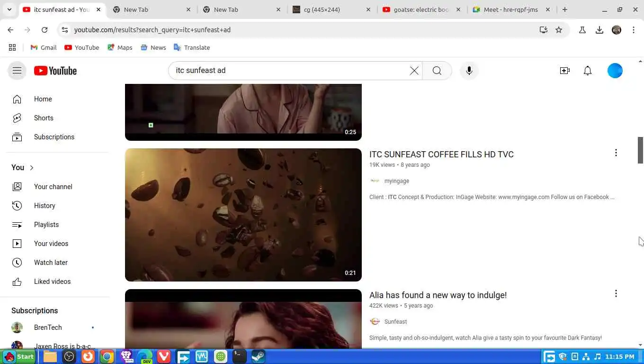Open network tray icon
Image resolution: width=644 pixels, height=364 pixels.
[x=586, y=356]
